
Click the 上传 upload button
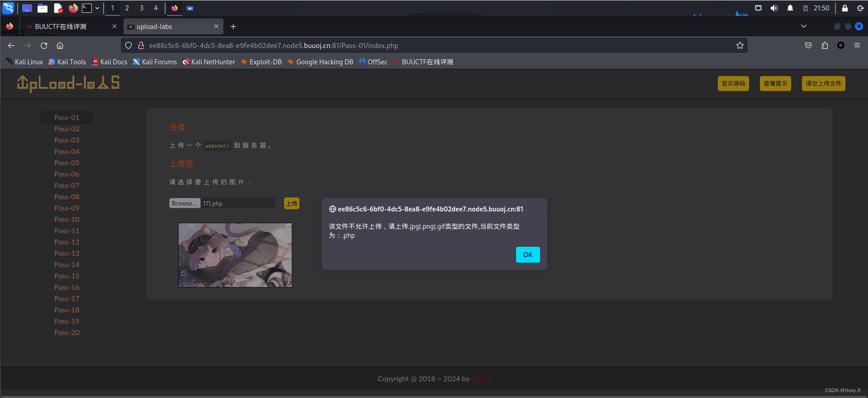click(292, 203)
